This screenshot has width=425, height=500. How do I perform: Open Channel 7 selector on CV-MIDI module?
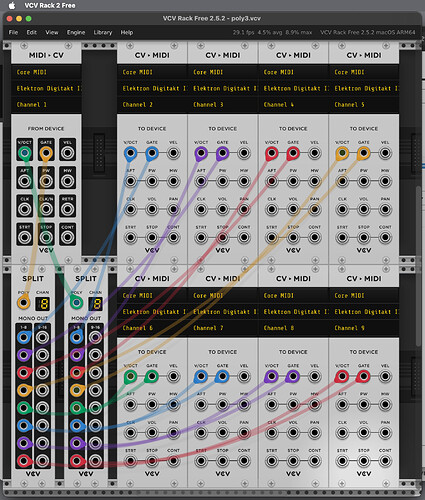(223, 328)
